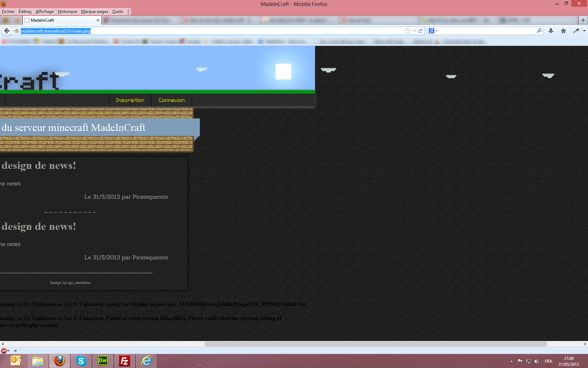Open Dreamweaver from the taskbar
This screenshot has height=368, width=588.
103,361
